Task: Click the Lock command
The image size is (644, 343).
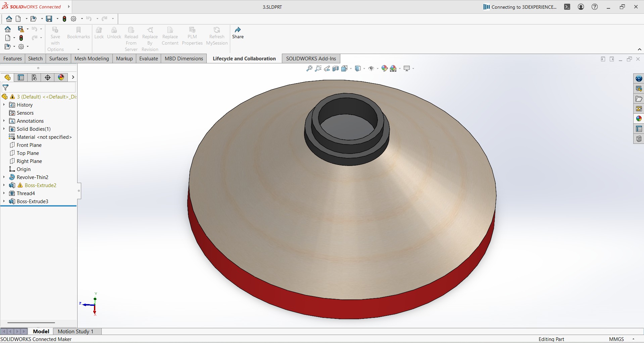Action: tap(99, 33)
